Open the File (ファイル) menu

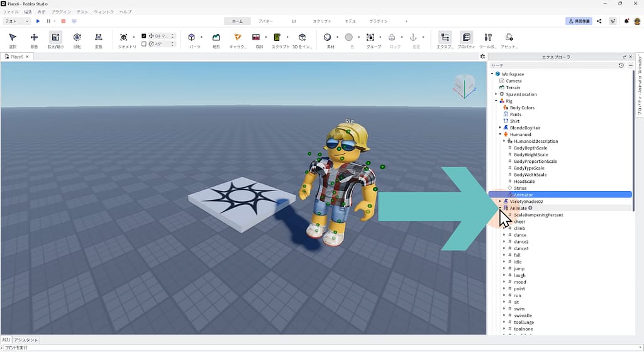pos(11,12)
